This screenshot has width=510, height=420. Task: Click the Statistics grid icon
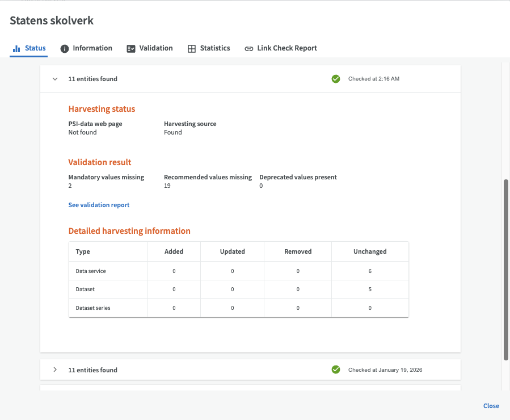coord(192,49)
